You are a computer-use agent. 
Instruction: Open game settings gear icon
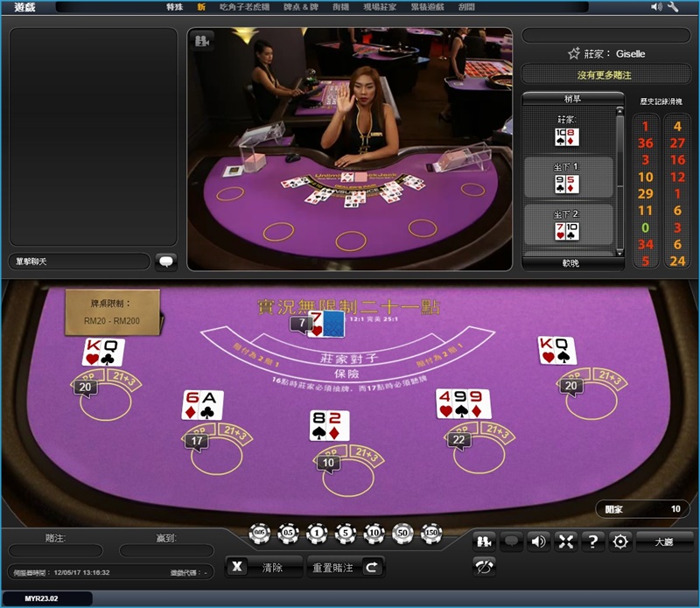click(x=620, y=542)
